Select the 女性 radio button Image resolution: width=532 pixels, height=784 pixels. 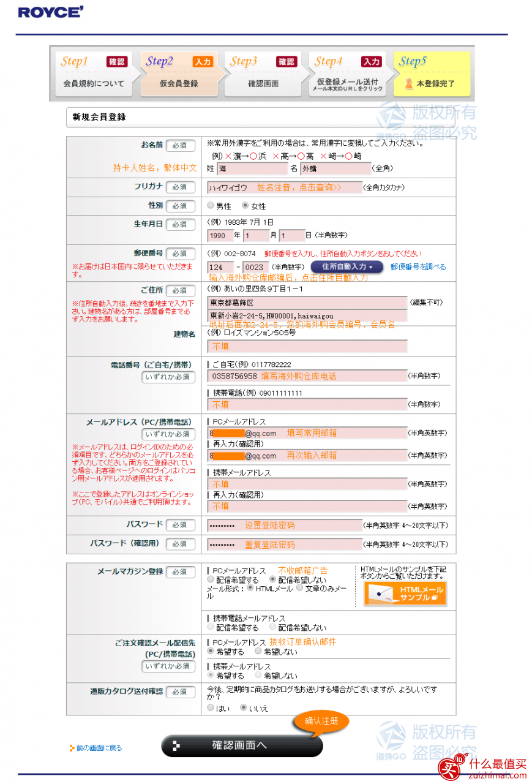pyautogui.click(x=245, y=206)
